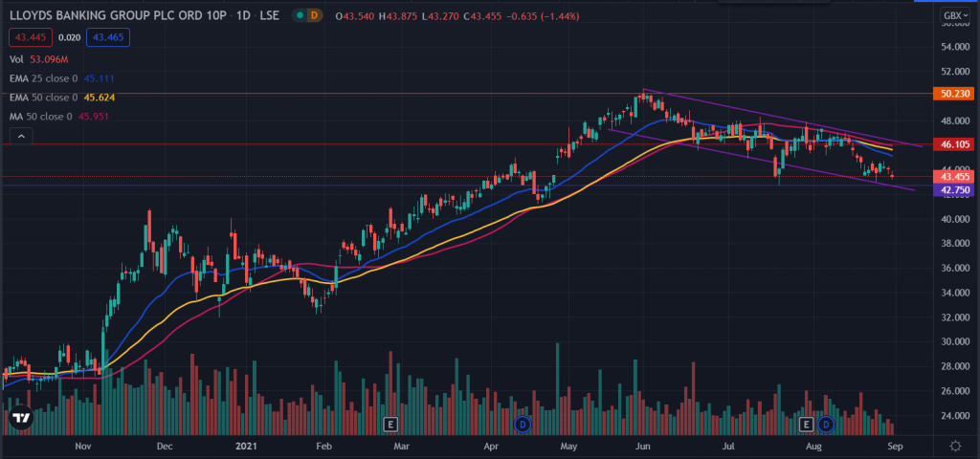Click the purple 42.750 price label
This screenshot has width=980, height=459.
(954, 190)
